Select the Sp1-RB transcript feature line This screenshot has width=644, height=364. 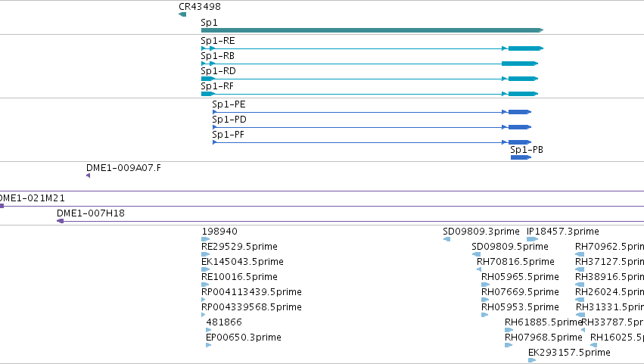[369, 64]
